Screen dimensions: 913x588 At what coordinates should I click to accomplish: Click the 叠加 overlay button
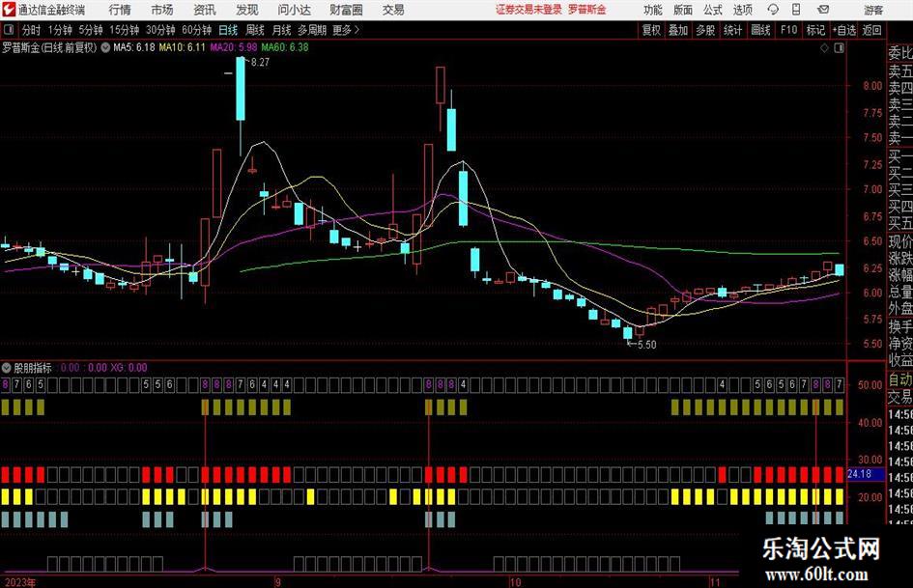(678, 30)
